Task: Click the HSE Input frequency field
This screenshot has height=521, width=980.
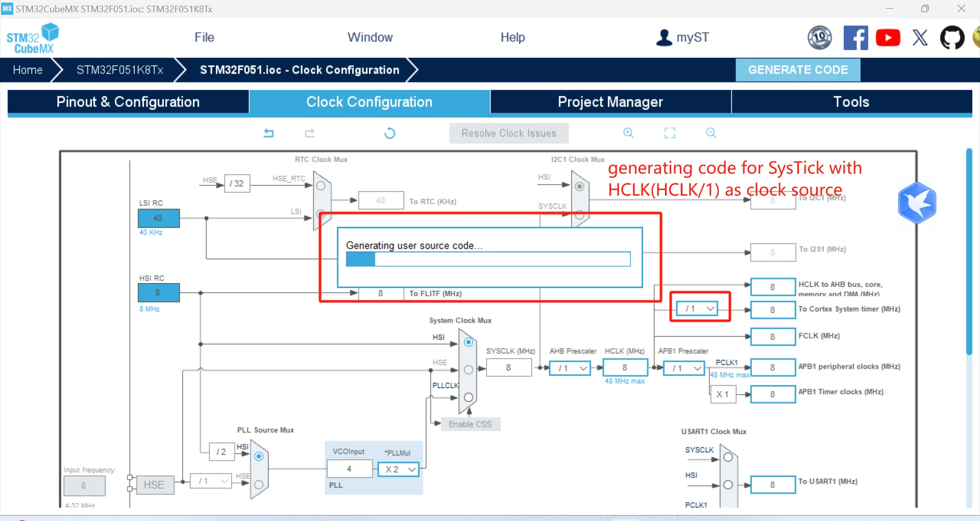Action: 84,486
